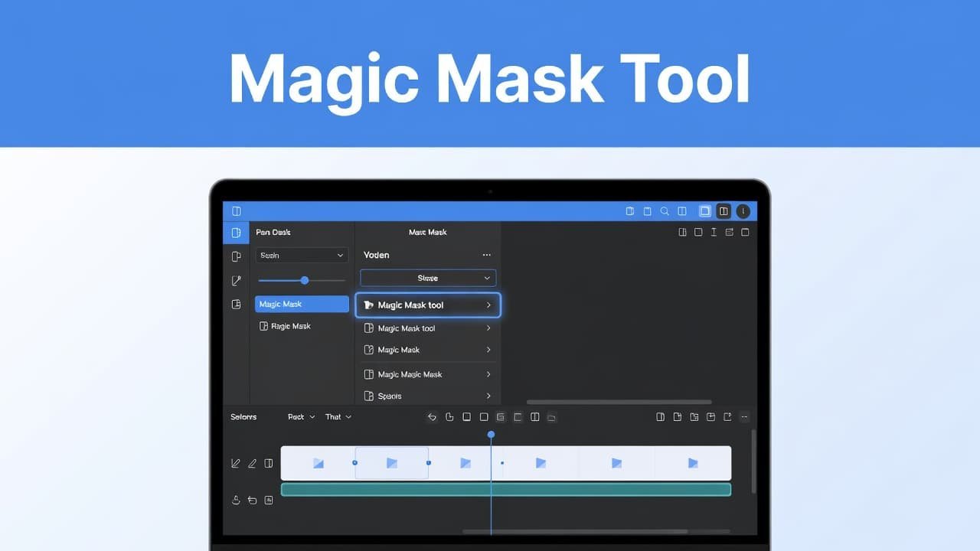Expand the chevron on the Spaois row
Image resolution: width=980 pixels, height=551 pixels.
coord(488,396)
